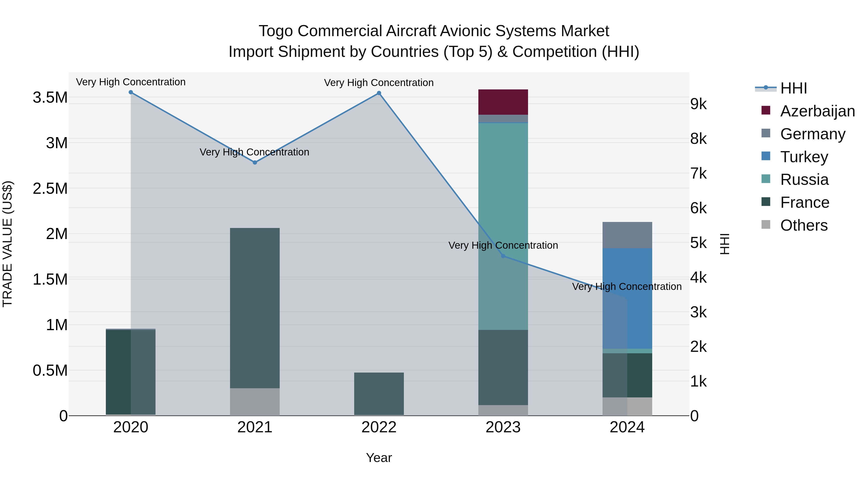Screen dimensions: 868x488
Task: Select the 2023 HHI data point
Action: [503, 256]
